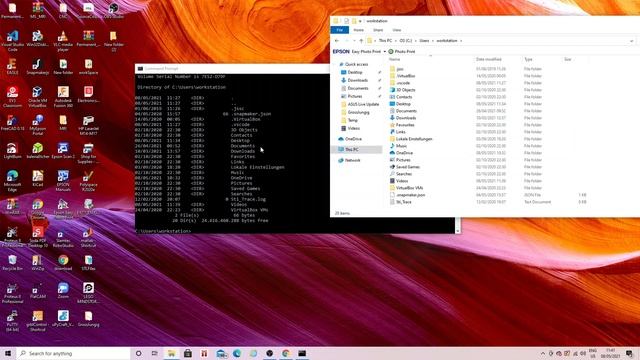Viewport: 640px width, 360px height.
Task: Click 'Users' in the address breadcrumb
Action: coord(424,41)
